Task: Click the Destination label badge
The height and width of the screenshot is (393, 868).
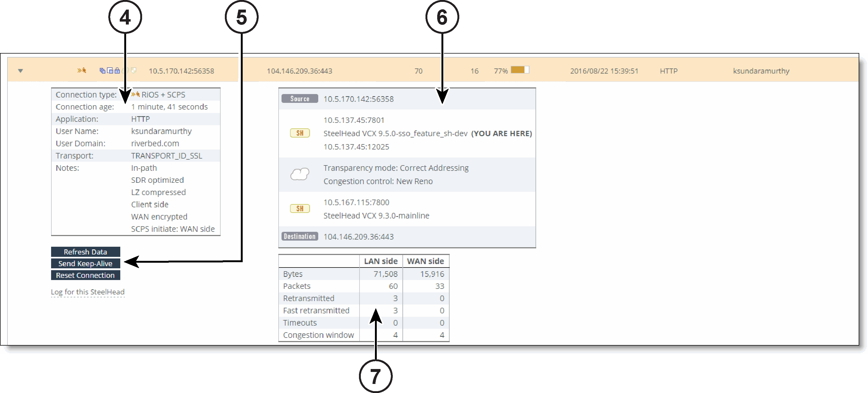Action: tap(300, 237)
